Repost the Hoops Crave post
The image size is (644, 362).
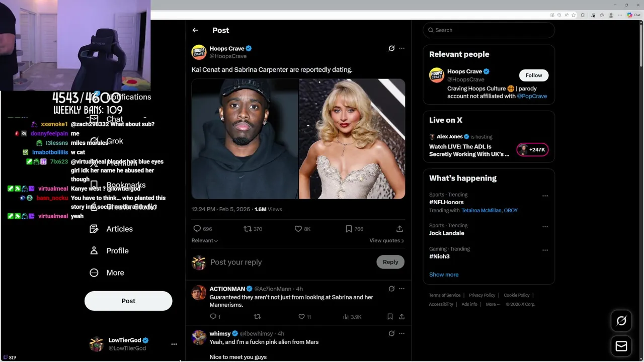pyautogui.click(x=248, y=229)
